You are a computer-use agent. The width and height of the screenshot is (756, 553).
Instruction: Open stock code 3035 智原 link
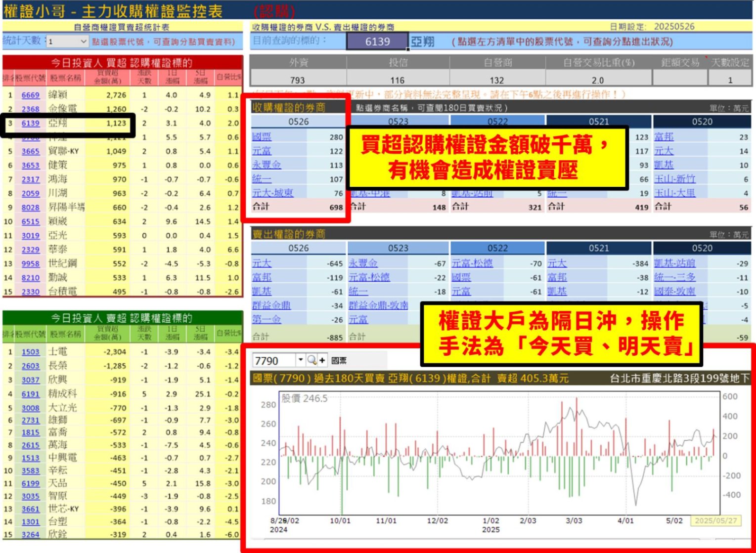point(30,496)
